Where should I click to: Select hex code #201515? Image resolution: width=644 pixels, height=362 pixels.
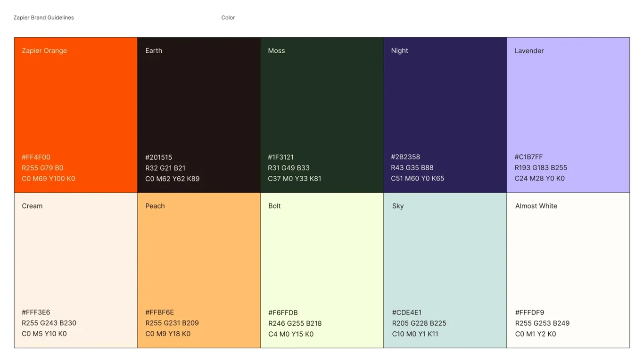158,157
